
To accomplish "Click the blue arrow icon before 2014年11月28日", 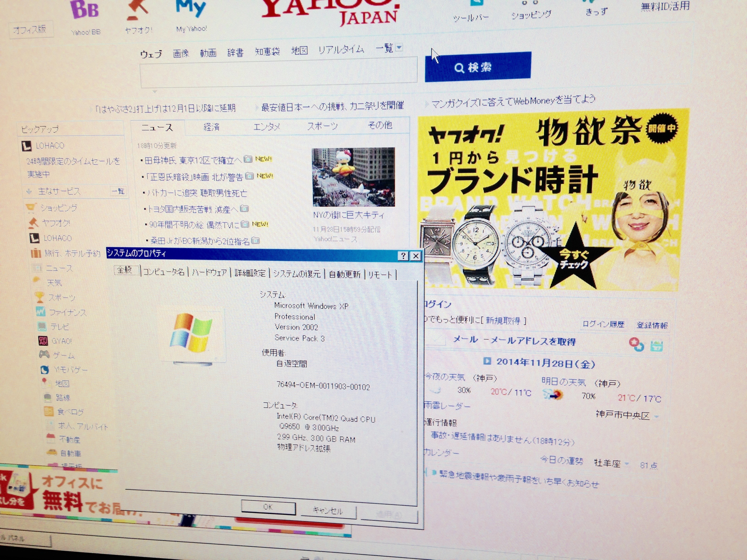I will coord(487,361).
